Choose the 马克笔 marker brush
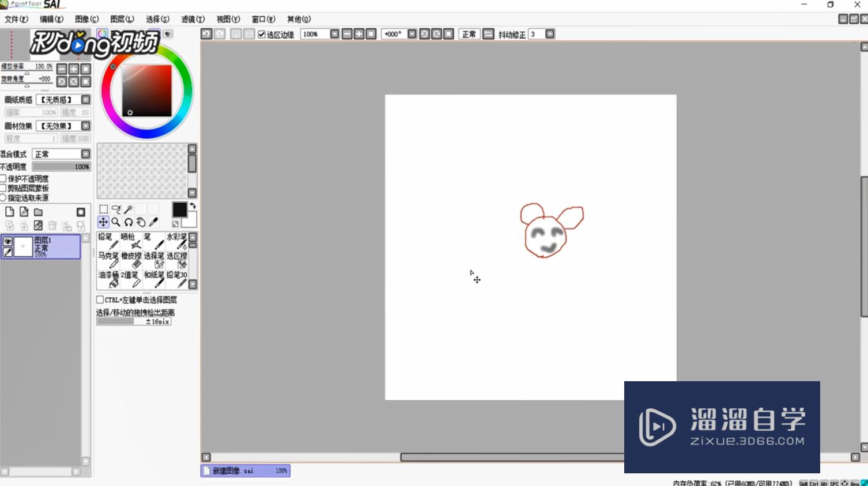Screen dimensions: 868x486 point(108,260)
